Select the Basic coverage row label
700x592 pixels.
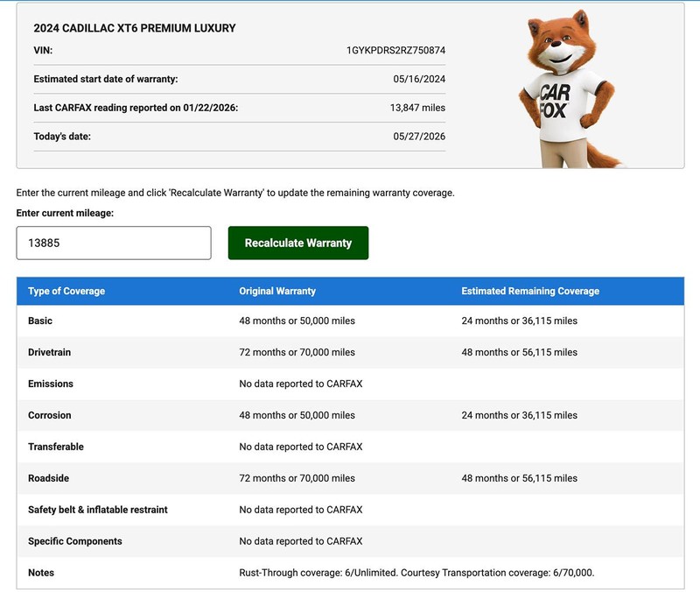(40, 321)
